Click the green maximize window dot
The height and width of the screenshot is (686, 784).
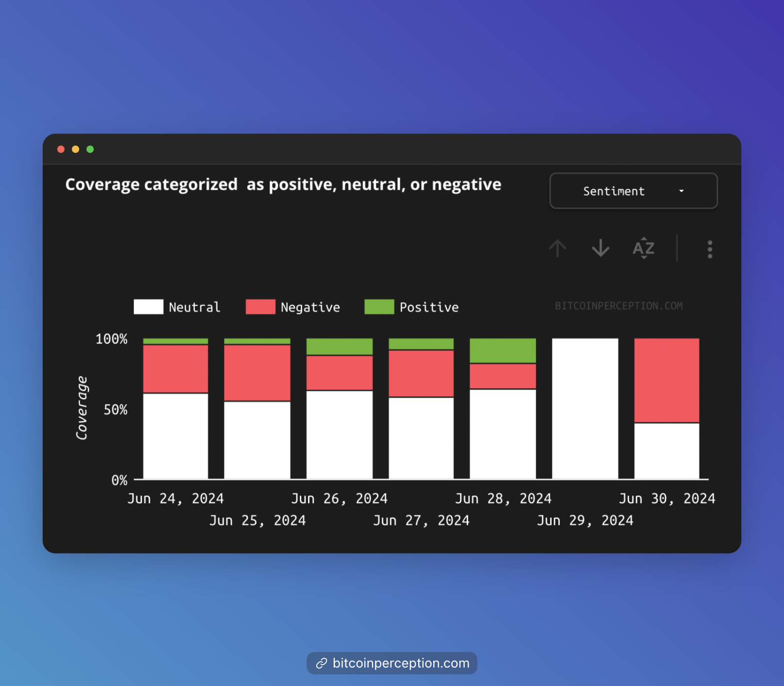click(x=90, y=149)
